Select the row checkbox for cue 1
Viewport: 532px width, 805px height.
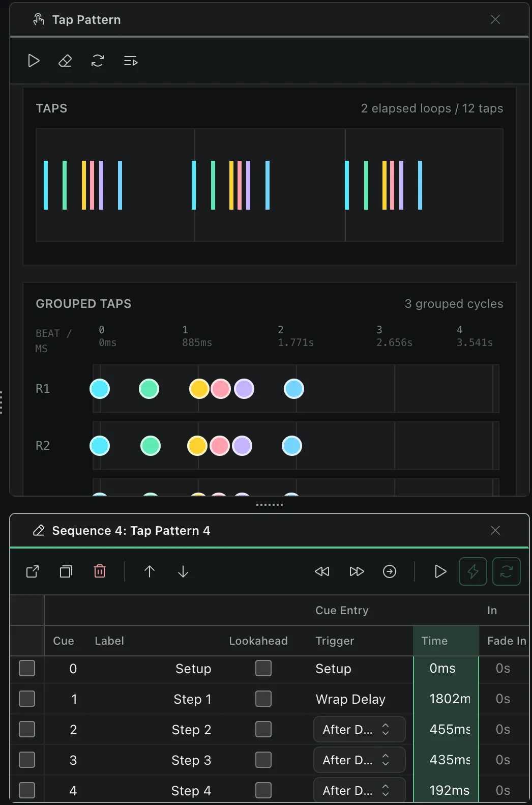[27, 699]
